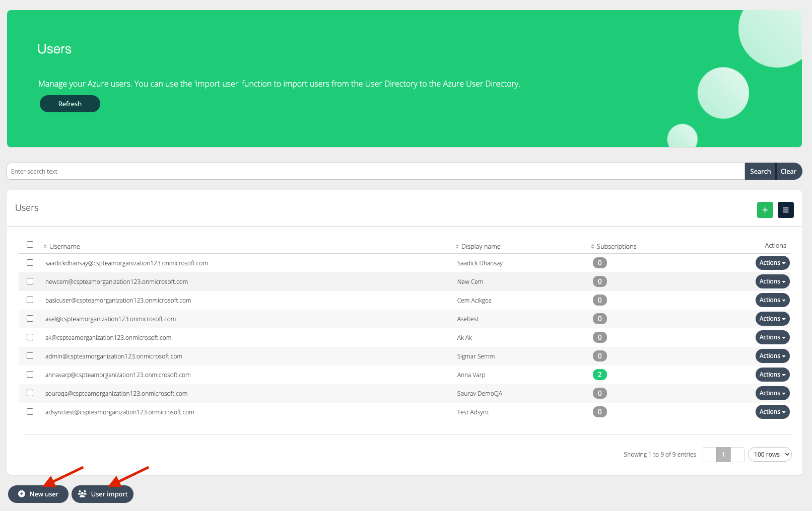
Task: Open the 100 rows page size selector
Action: (x=770, y=455)
